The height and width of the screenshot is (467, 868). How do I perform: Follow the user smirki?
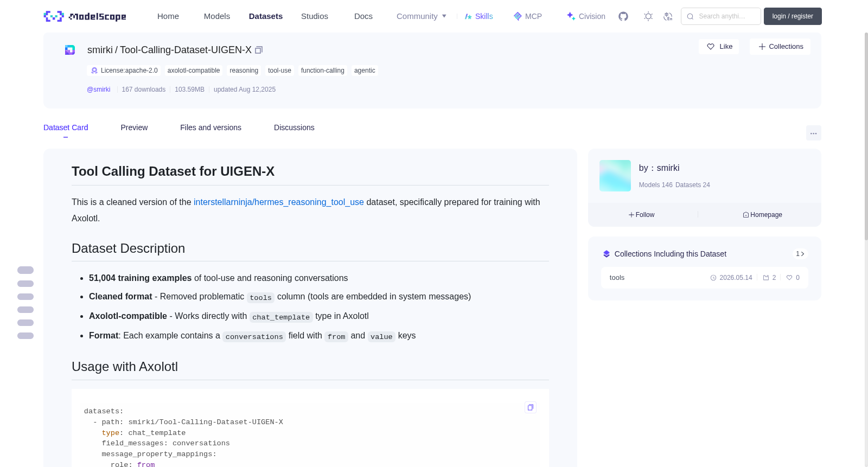click(642, 215)
